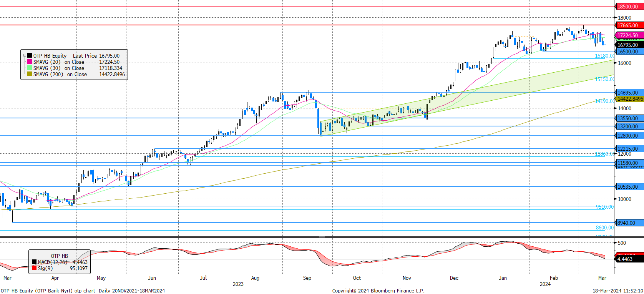Screen dimensions: 644x294
Task: Click the magenta 17224.50 axis price tag
Action: 629,35
